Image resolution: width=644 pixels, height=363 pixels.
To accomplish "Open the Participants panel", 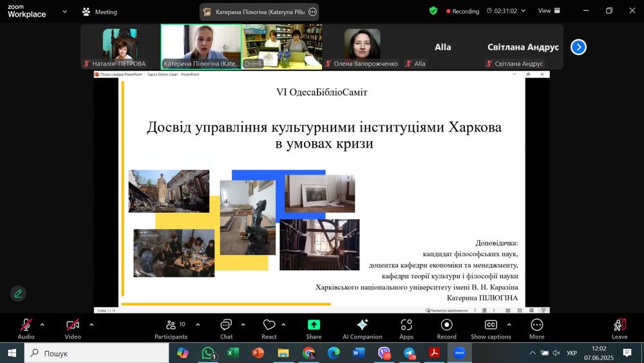I will [171, 328].
